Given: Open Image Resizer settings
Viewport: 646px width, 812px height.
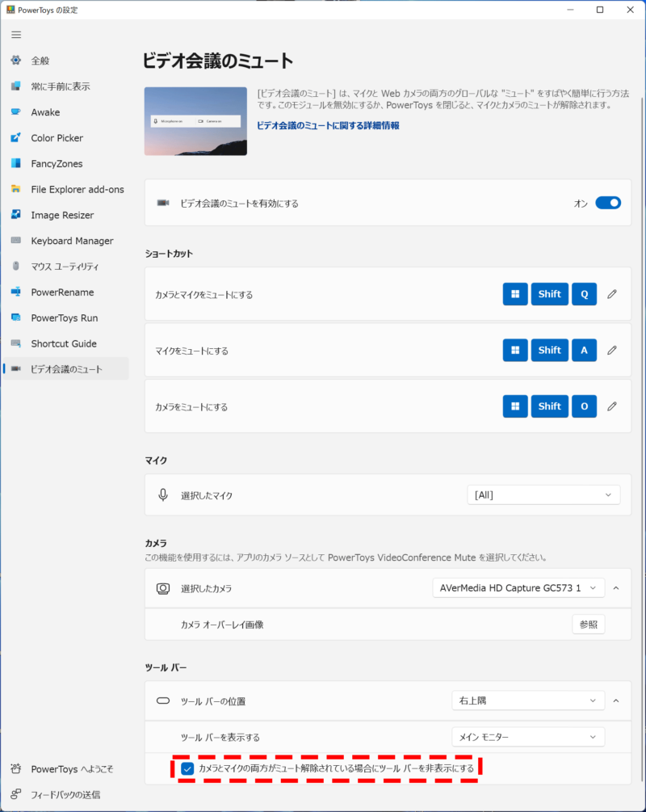Looking at the screenshot, I should (65, 215).
